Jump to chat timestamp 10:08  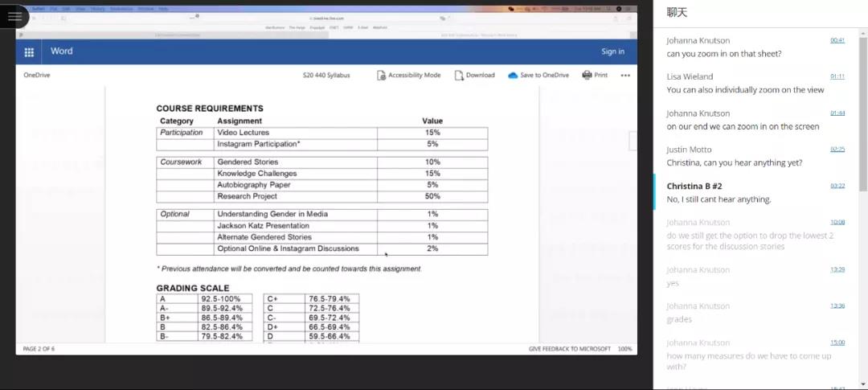pyautogui.click(x=837, y=222)
